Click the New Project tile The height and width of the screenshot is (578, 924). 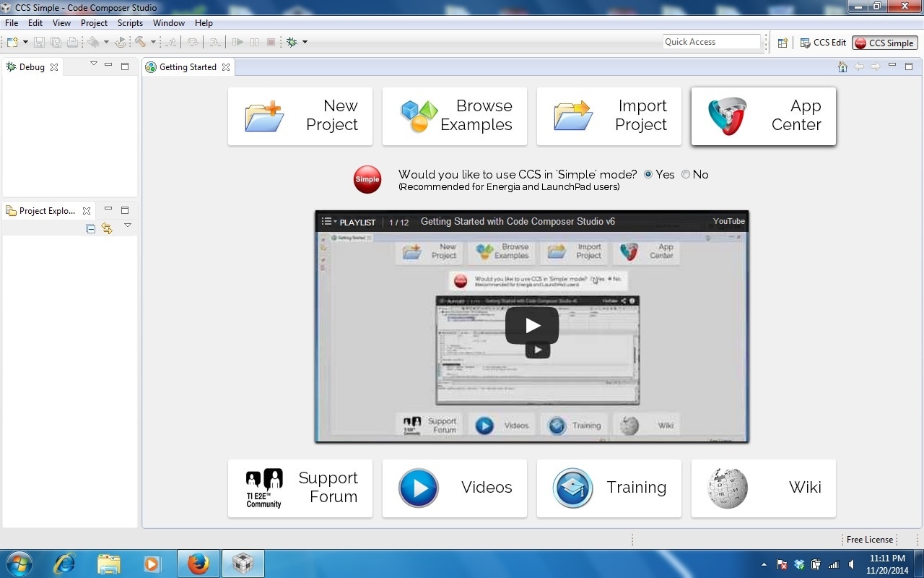(300, 116)
